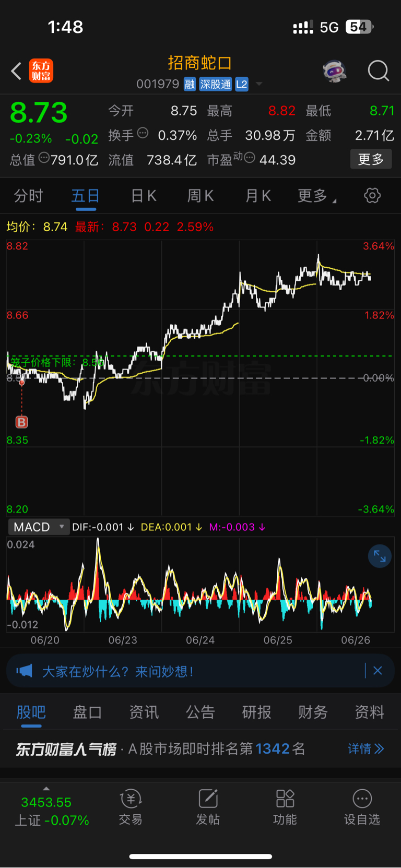The image size is (401, 868).
Task: Tap the 均价: 8.74 average price label
Action: pyautogui.click(x=37, y=227)
